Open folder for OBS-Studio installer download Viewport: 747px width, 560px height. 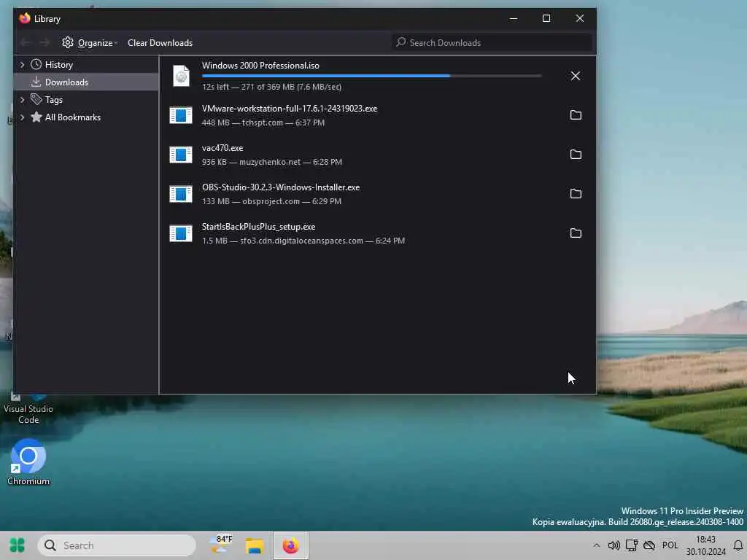(x=576, y=194)
